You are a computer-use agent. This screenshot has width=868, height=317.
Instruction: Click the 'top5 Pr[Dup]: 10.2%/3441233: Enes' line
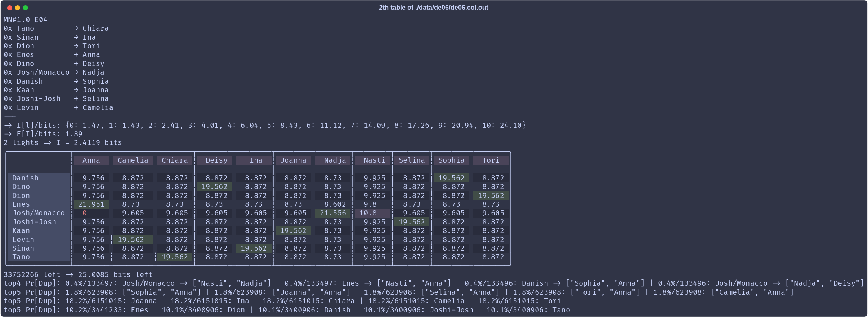click(287, 310)
